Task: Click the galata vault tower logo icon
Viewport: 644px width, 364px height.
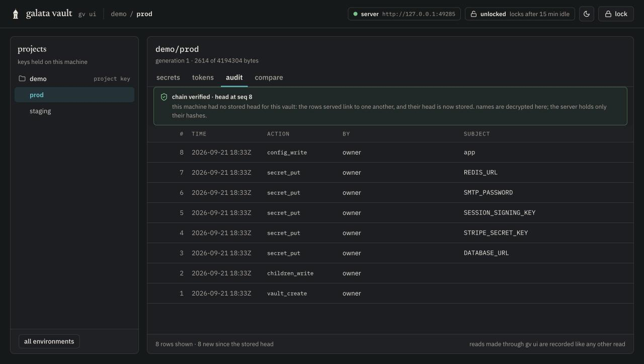Action: [x=16, y=14]
